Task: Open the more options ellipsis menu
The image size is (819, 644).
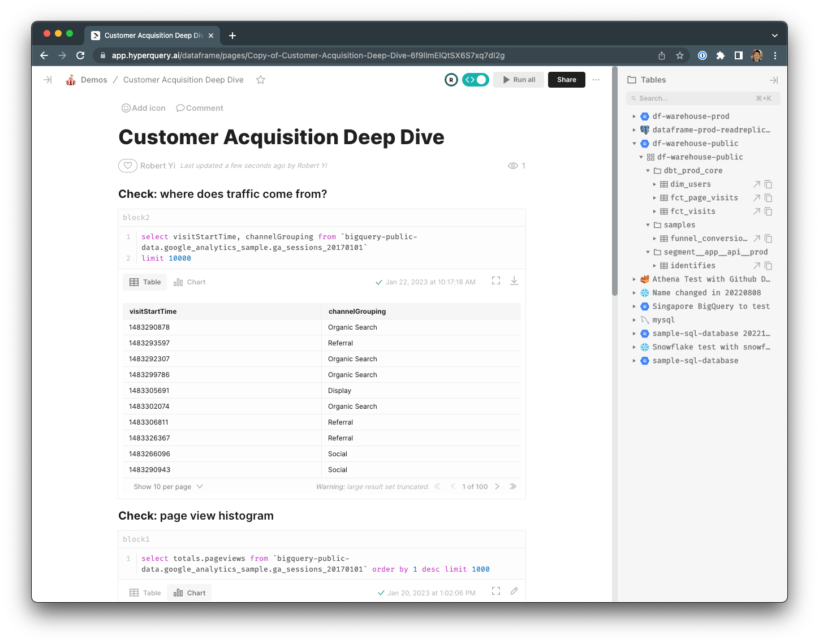Action: tap(596, 80)
